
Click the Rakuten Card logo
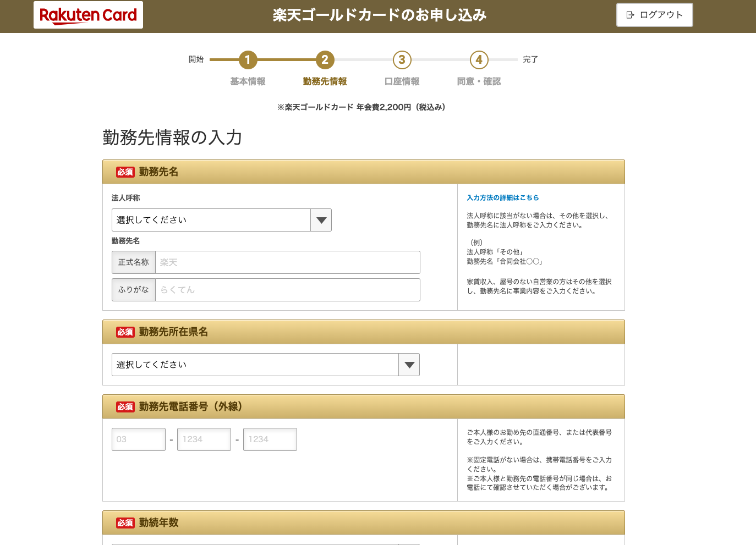pos(88,15)
